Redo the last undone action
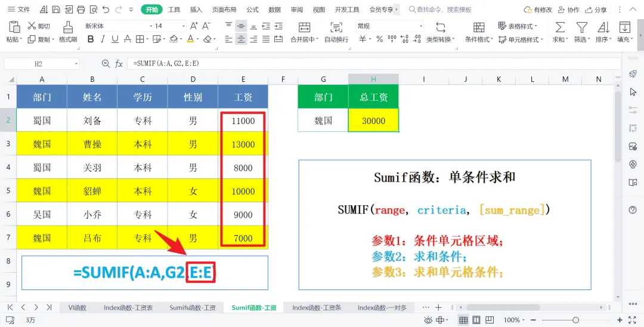 (x=119, y=9)
